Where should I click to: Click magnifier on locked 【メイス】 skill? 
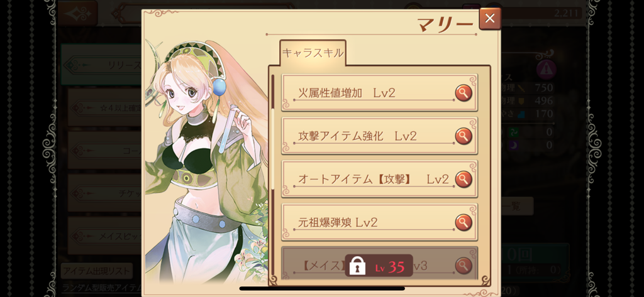tap(464, 266)
